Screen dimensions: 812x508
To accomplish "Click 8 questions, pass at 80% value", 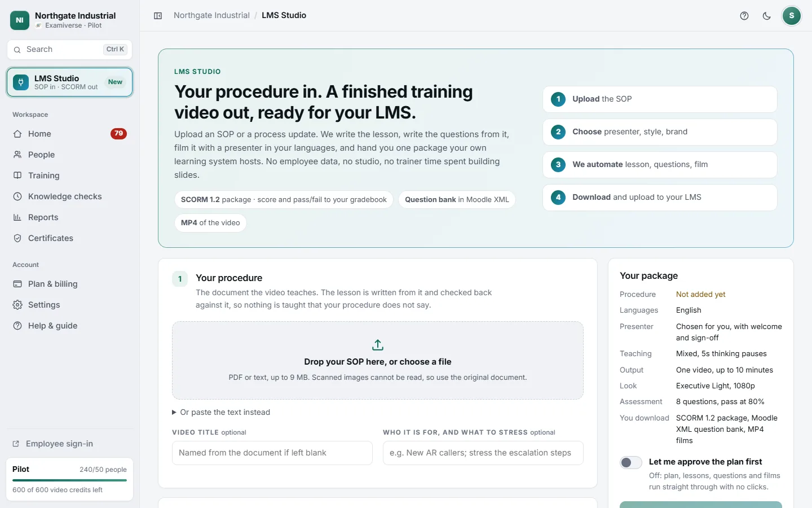I will tap(720, 402).
